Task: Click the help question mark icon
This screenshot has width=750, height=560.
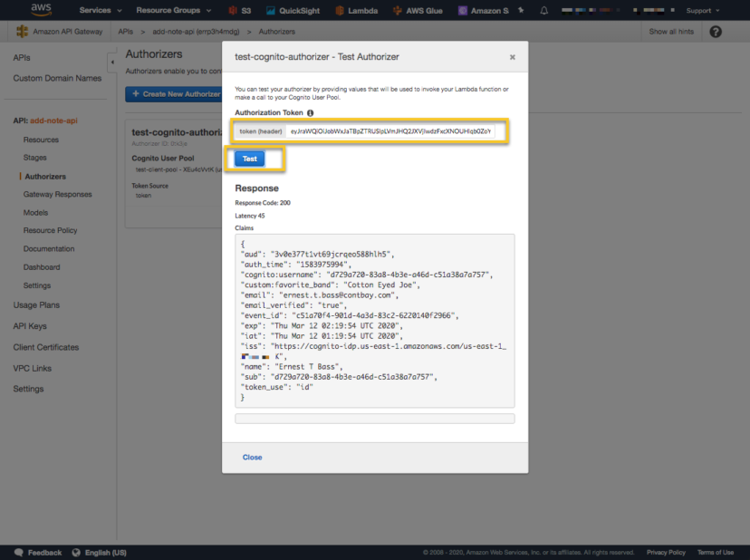Action: click(x=715, y=31)
